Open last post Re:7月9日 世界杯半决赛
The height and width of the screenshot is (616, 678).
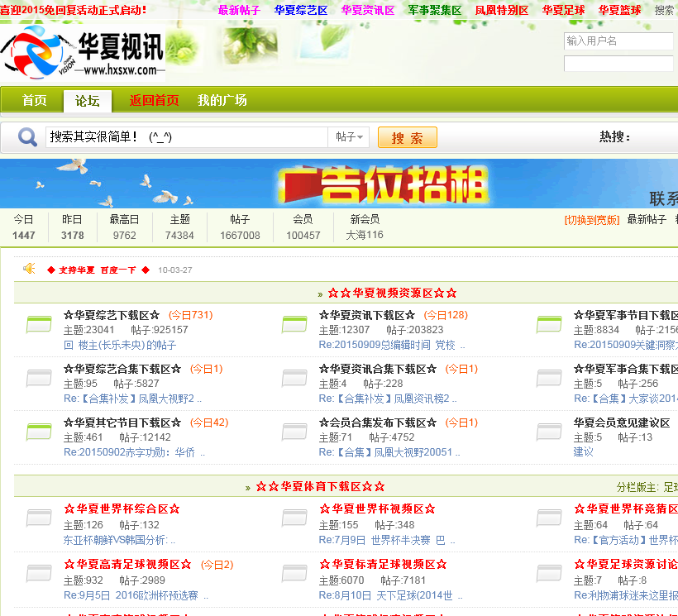pos(387,540)
